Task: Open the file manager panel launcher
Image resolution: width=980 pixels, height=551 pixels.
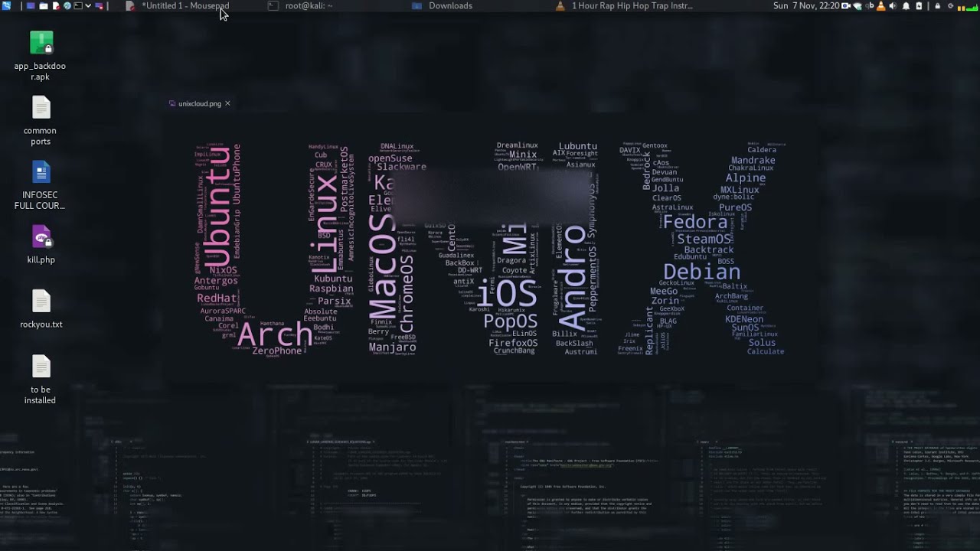Action: [x=44, y=5]
